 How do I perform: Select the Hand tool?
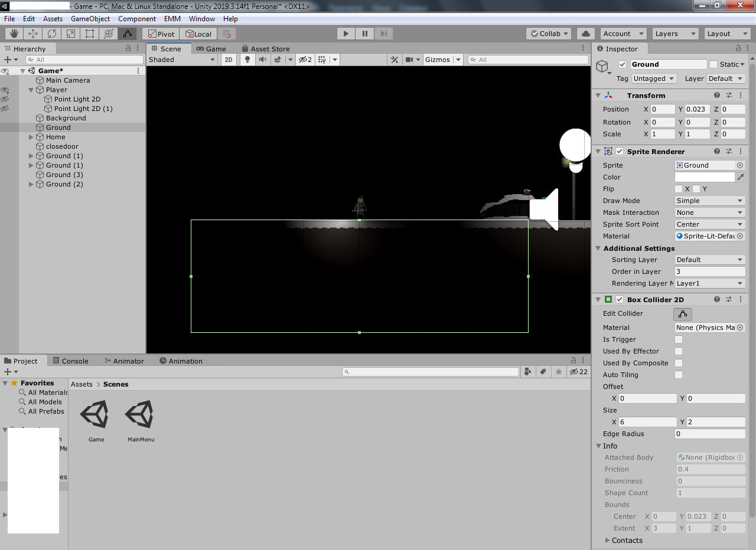(x=14, y=34)
